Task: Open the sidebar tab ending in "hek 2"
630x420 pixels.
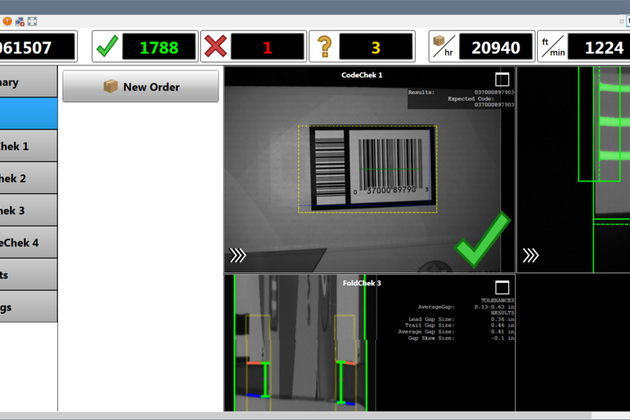Action: 28,178
